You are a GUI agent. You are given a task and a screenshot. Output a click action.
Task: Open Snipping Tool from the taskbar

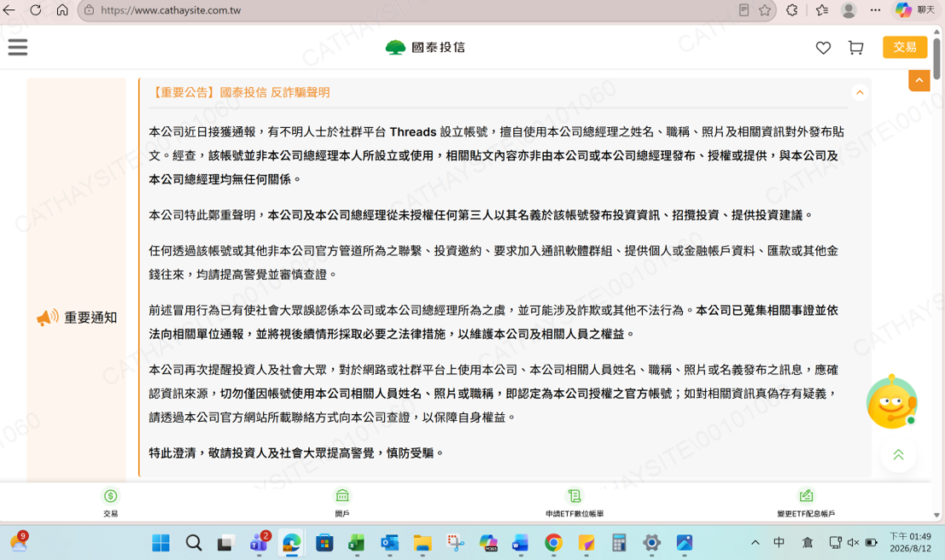[455, 543]
